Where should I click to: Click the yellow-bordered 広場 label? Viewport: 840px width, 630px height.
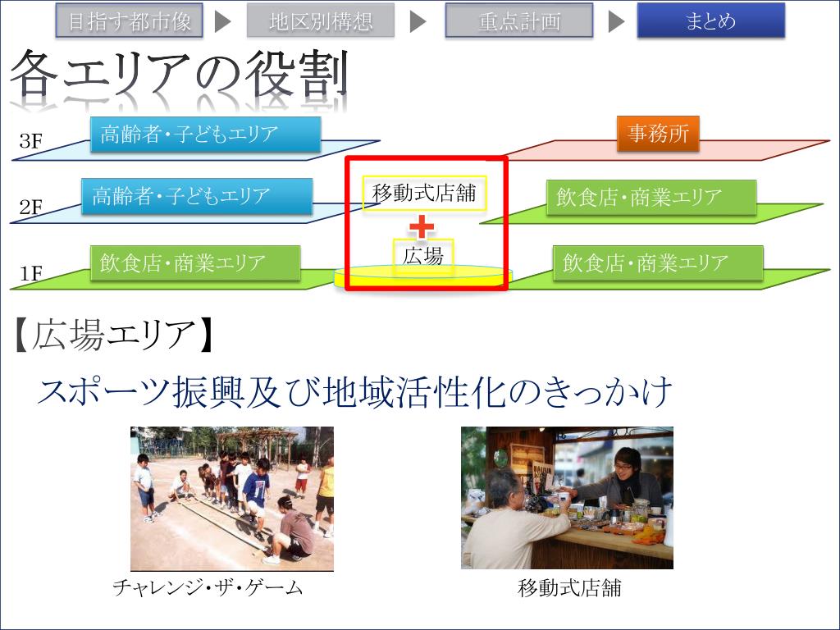pos(423,256)
